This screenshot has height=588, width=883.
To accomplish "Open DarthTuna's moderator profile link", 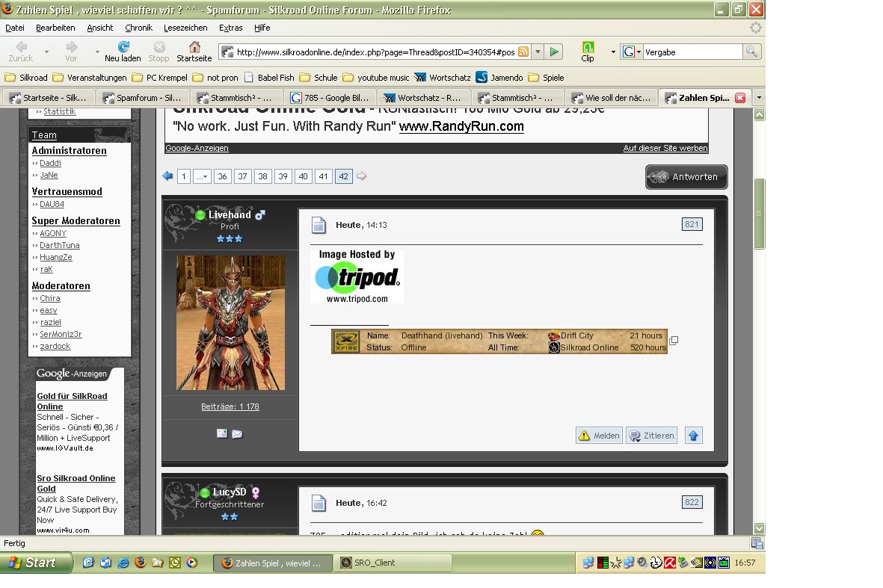I will point(60,245).
